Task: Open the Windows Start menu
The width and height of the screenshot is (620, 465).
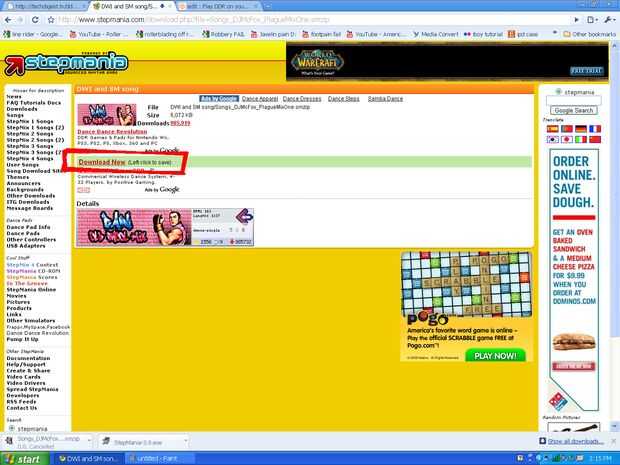Action: click(25, 459)
